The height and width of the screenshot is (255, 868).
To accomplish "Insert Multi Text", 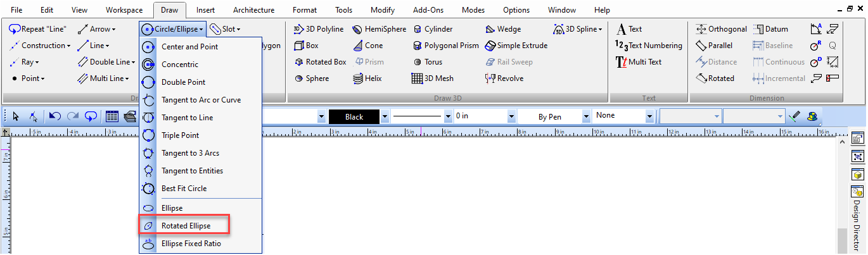I will pyautogui.click(x=639, y=62).
